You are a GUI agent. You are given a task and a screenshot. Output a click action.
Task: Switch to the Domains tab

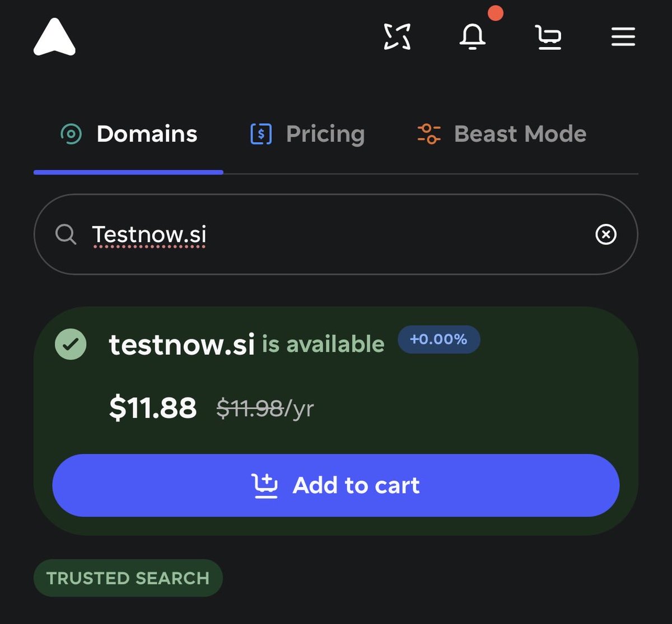click(x=128, y=134)
